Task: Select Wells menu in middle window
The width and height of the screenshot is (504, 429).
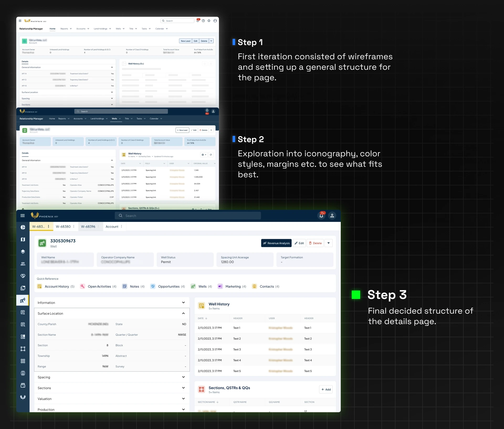Action: (116, 119)
